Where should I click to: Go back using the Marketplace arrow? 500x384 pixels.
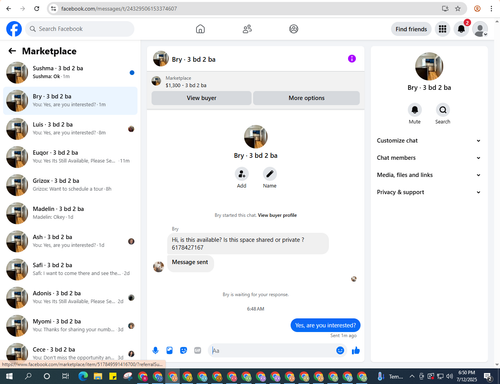click(12, 51)
